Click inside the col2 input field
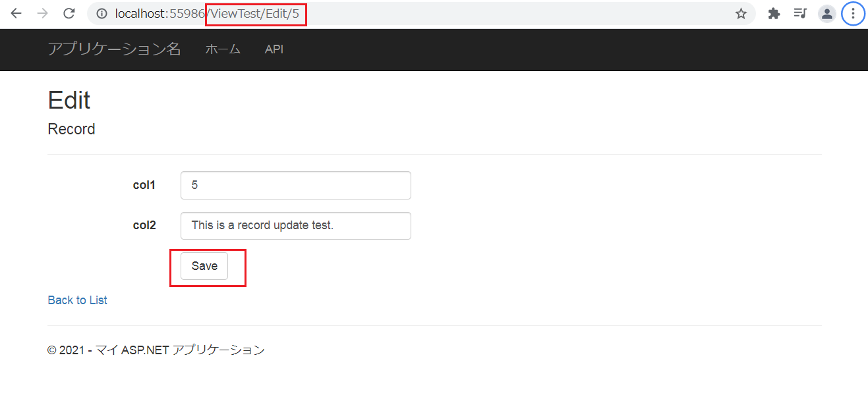 pos(295,225)
